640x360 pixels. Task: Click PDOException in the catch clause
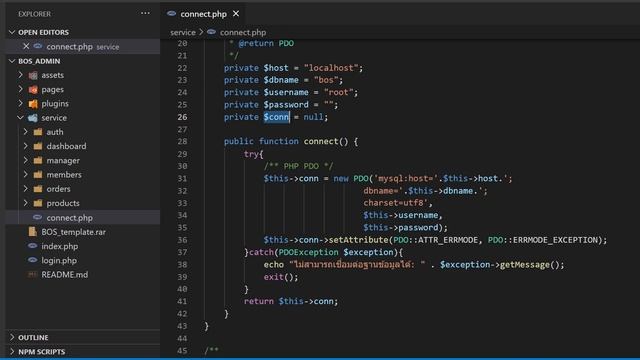[308, 252]
